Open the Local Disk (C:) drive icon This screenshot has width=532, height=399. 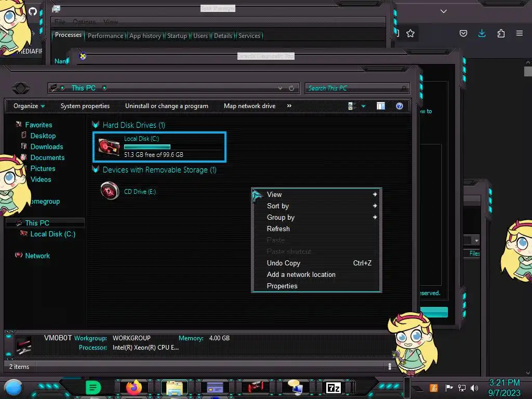point(109,147)
